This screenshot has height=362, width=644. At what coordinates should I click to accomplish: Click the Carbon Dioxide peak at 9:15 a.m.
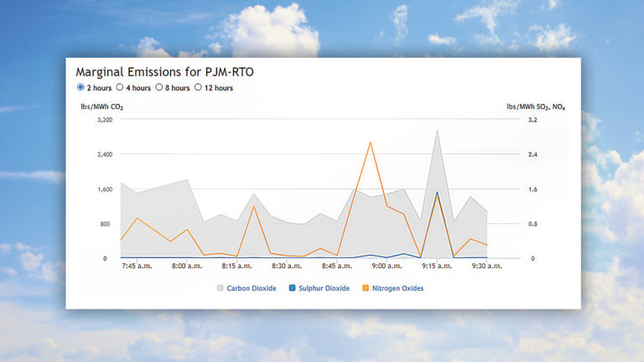437,131
